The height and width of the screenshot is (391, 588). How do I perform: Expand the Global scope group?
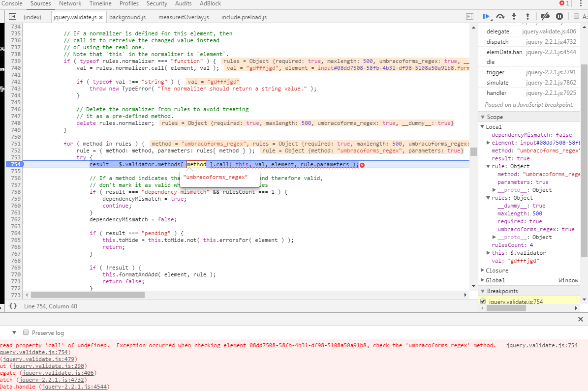(483, 280)
